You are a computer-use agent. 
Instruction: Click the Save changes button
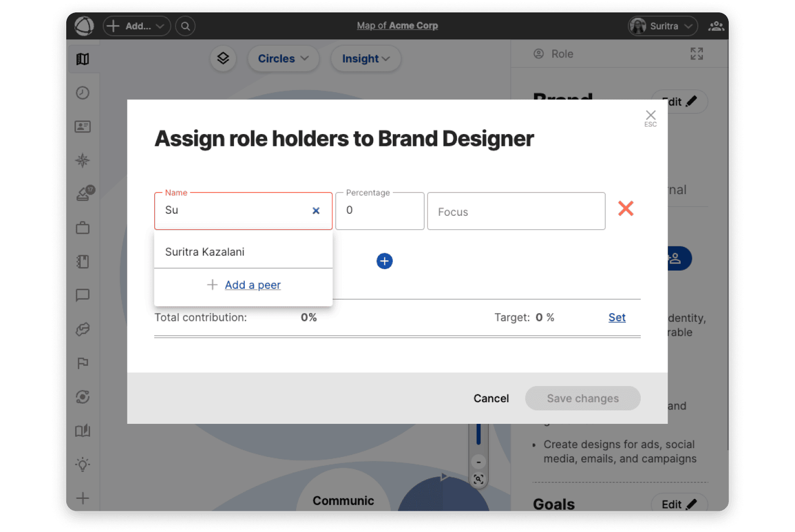[583, 398]
